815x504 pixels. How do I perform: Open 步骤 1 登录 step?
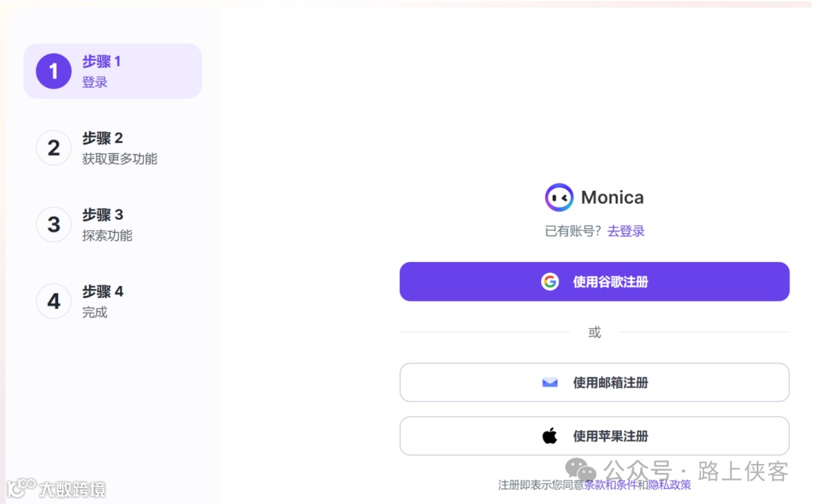tap(112, 71)
